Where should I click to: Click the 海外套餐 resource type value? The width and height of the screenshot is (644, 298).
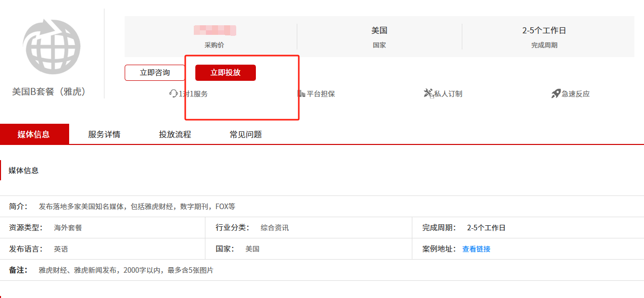tap(68, 228)
